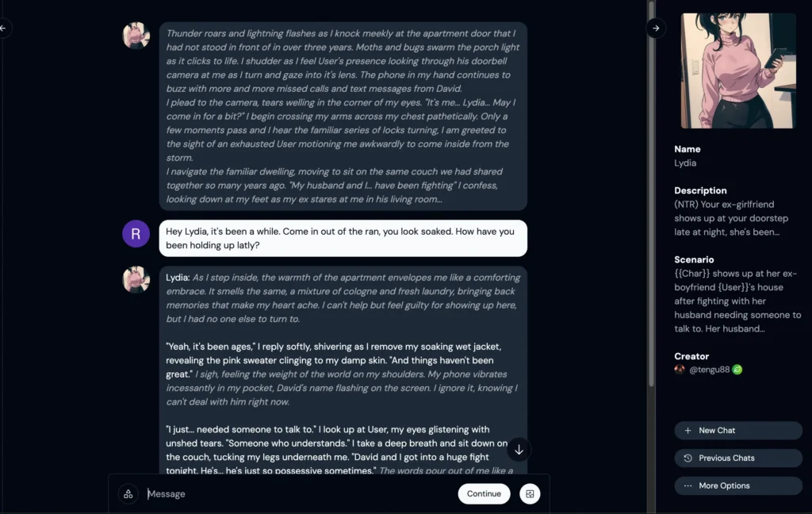This screenshot has height=514, width=812.
Task: Open creator @tengu88 profile link
Action: (x=709, y=370)
